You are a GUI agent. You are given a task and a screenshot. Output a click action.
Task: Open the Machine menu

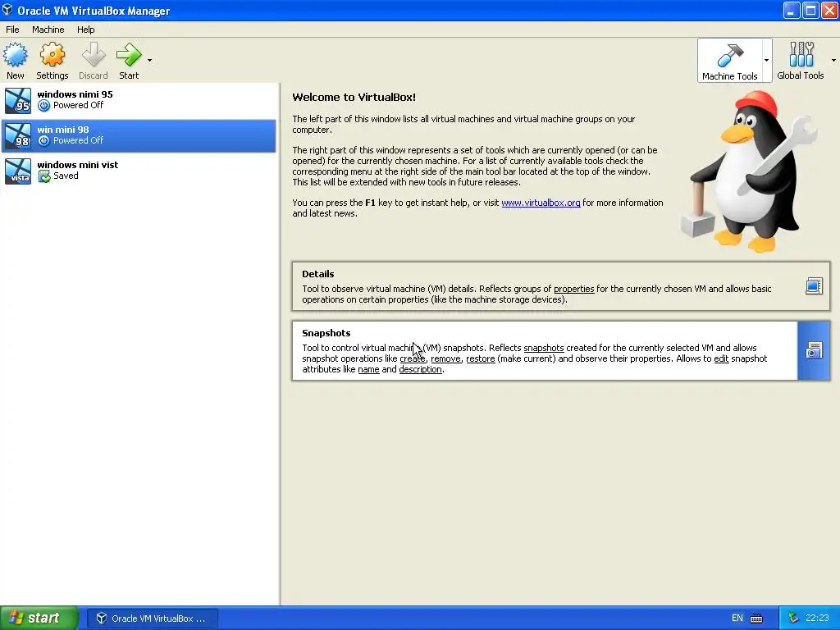pos(48,30)
